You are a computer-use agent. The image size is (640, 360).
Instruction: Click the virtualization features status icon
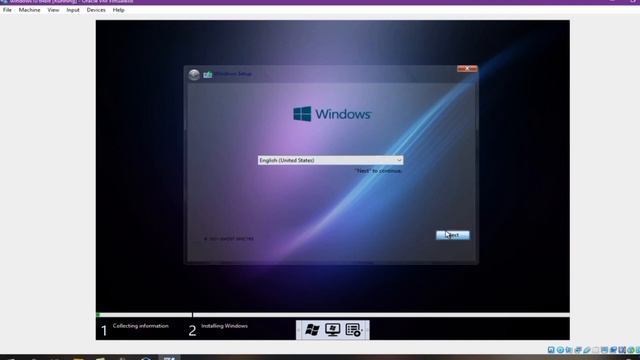(622, 350)
